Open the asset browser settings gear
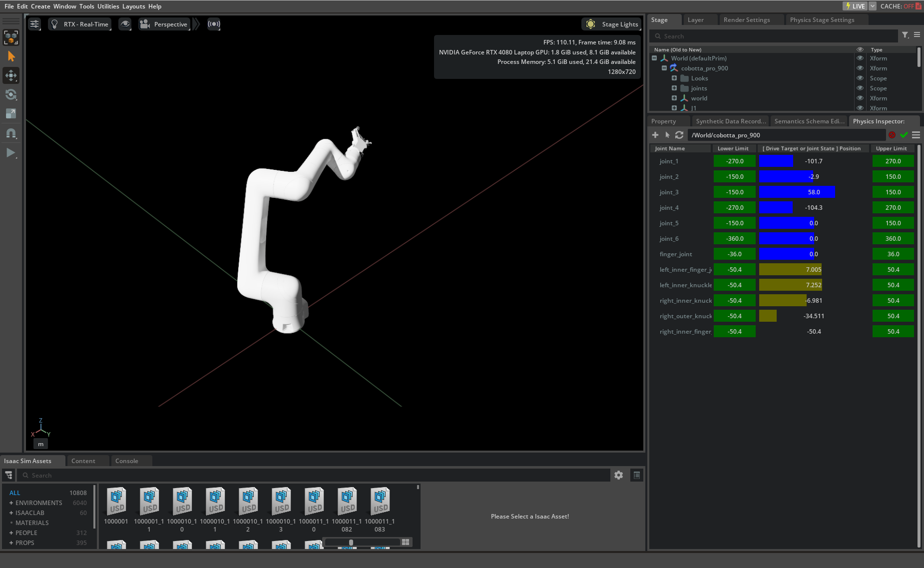924x568 pixels. pyautogui.click(x=619, y=475)
